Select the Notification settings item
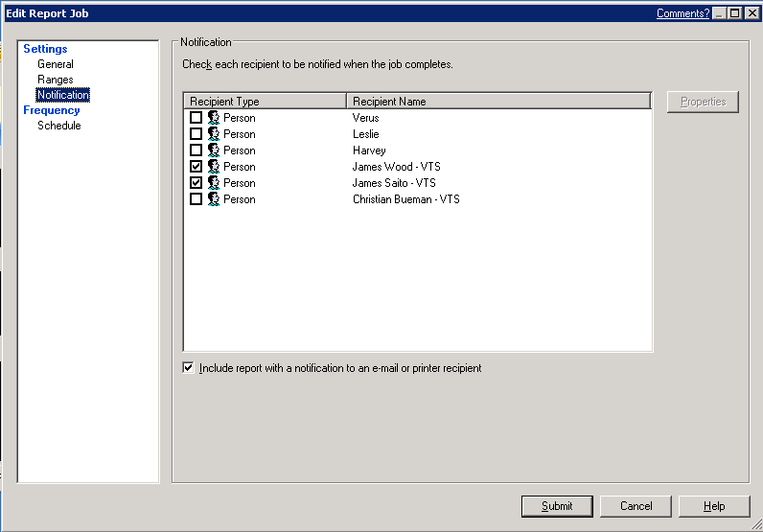 point(63,95)
